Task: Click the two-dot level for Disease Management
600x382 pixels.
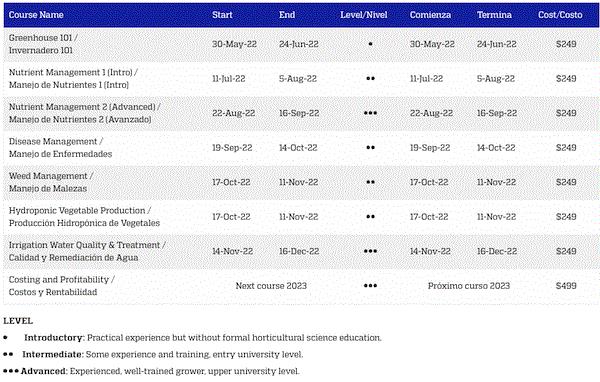Action: [x=370, y=147]
